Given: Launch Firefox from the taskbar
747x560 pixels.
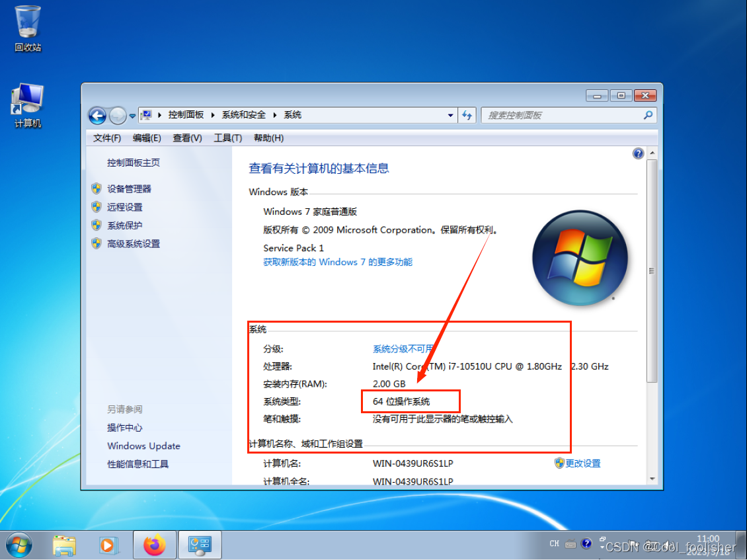Looking at the screenshot, I should pos(154,545).
